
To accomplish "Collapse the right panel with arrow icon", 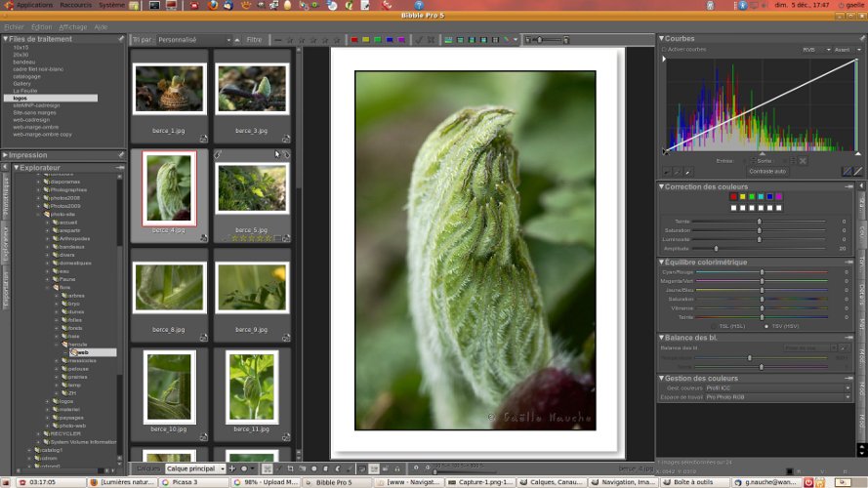I will (861, 186).
